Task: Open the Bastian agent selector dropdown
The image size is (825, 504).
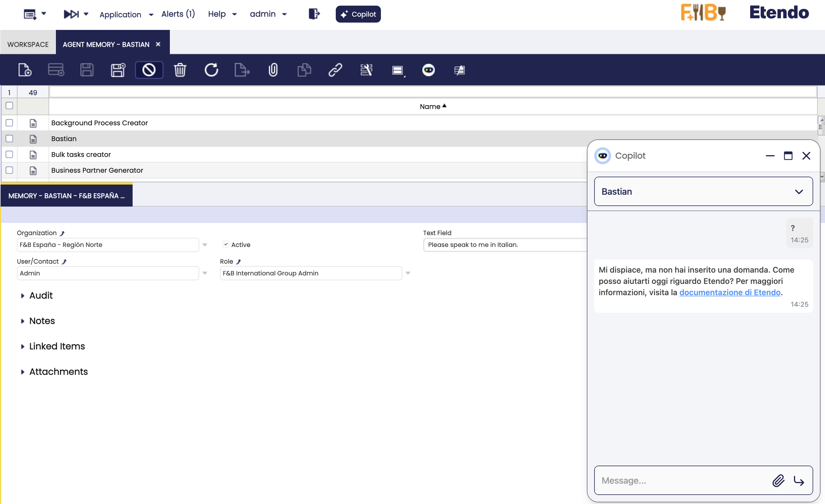Action: [703, 192]
